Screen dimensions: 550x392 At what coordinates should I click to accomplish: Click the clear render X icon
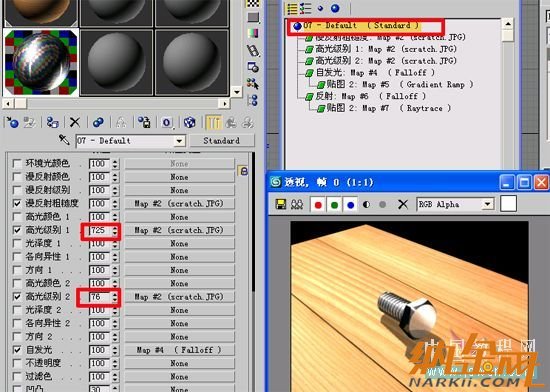coord(403,204)
